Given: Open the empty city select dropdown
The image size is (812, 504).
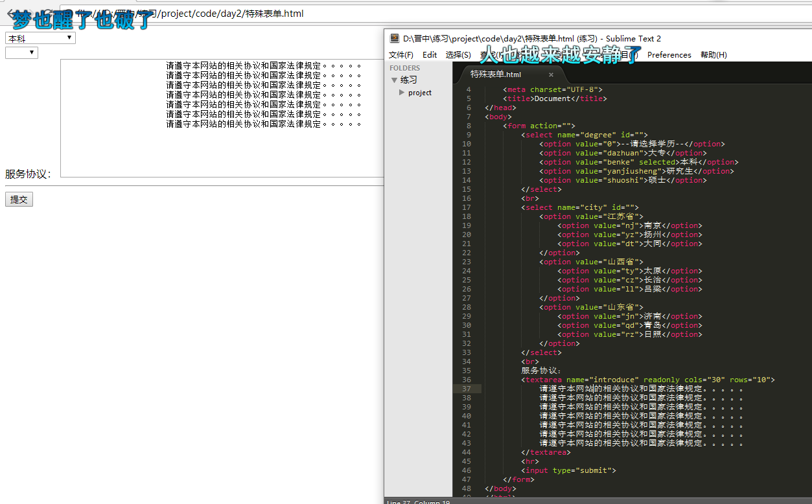Looking at the screenshot, I should click(21, 52).
